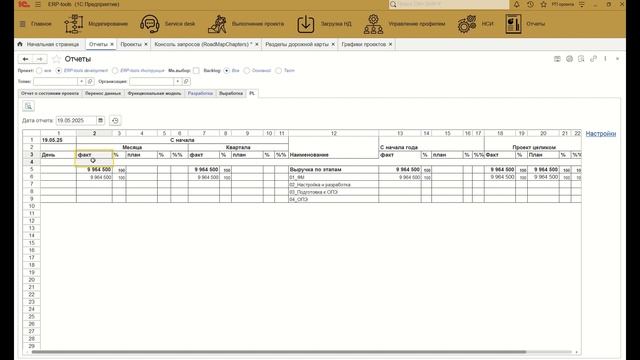Viewport: 640px width, 360px height.
Task: Select the '03_Подготовка к ОПЭ' cell
Action: 333,192
